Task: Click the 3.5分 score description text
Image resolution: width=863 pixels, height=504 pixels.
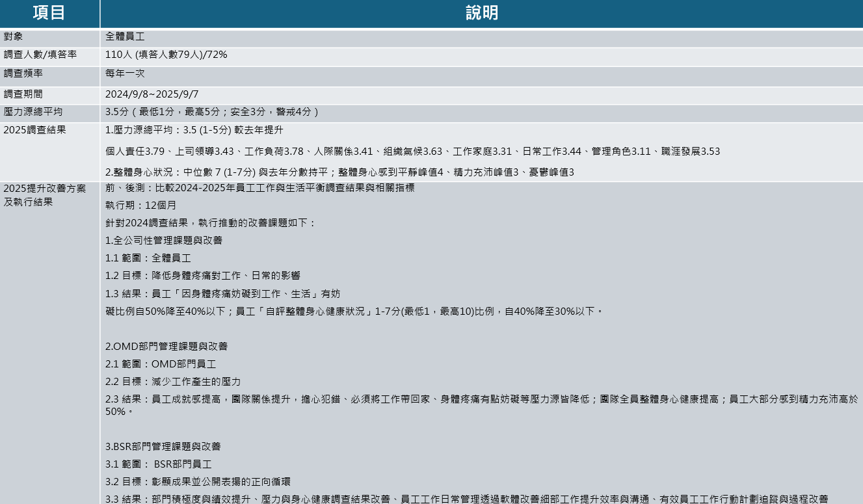Action: [x=212, y=112]
